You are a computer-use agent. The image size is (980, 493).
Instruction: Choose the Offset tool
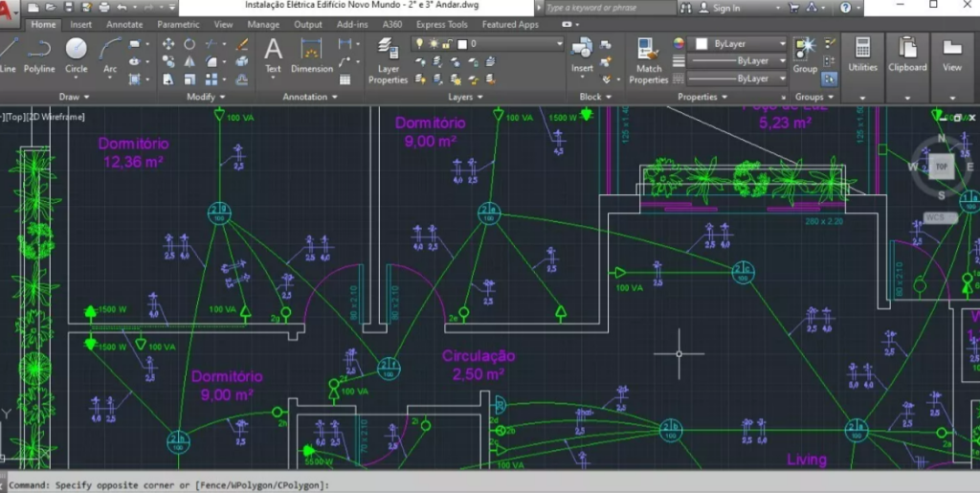242,79
